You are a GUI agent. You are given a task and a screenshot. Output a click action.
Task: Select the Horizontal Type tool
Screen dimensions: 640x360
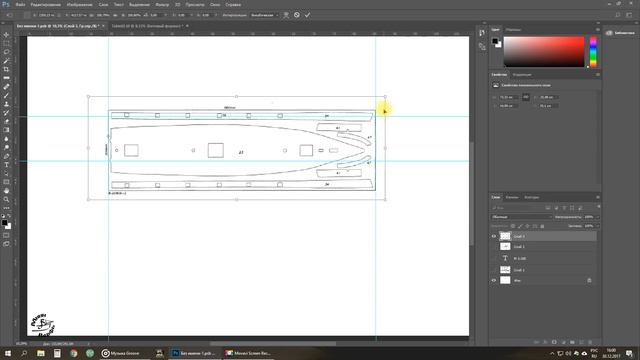click(6, 165)
